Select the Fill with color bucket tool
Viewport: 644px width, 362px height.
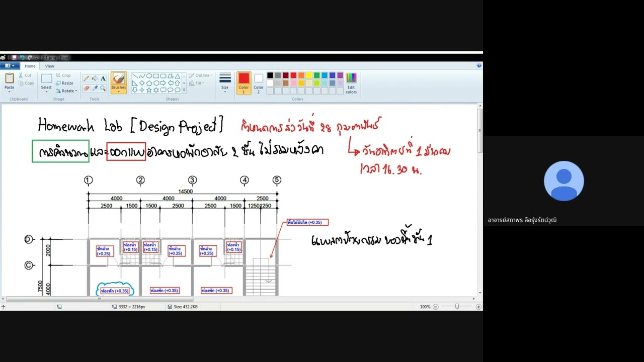point(95,78)
